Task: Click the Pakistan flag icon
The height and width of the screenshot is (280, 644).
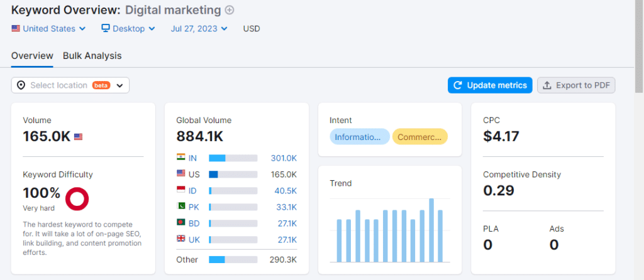Action: [180, 207]
